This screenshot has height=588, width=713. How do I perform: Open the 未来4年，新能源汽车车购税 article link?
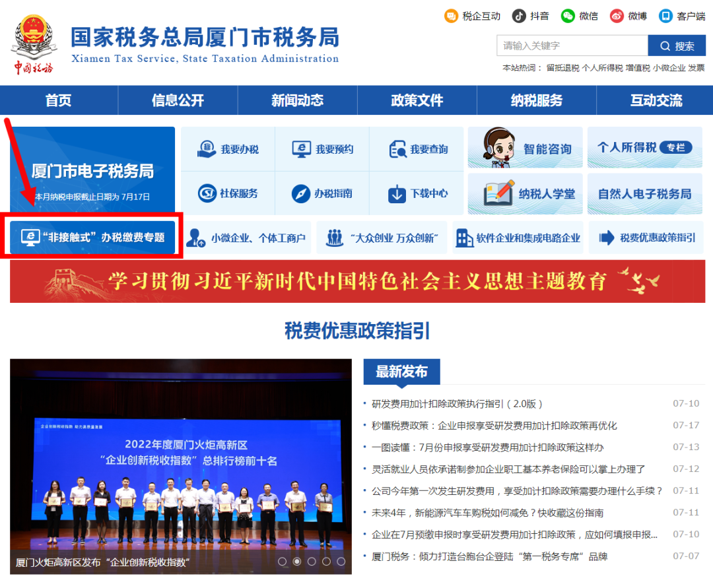point(487,513)
